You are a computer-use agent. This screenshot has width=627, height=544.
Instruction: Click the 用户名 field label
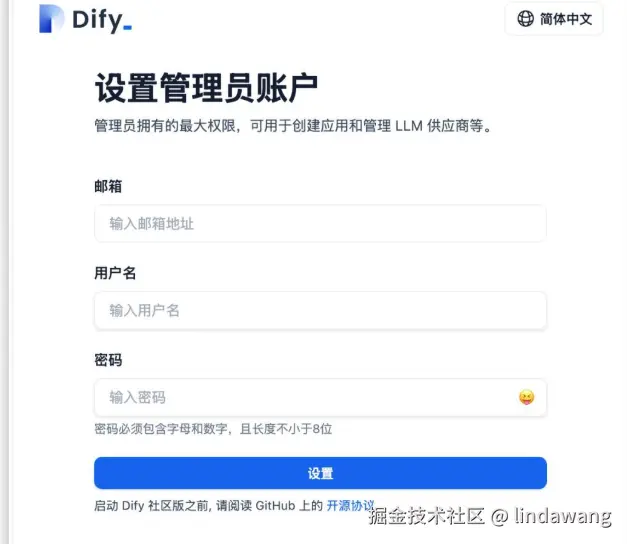tap(115, 273)
